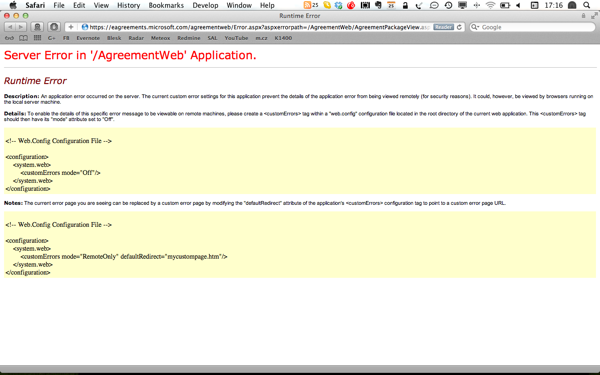Open the Redmine bookmark
The width and height of the screenshot is (600, 375).
189,38
